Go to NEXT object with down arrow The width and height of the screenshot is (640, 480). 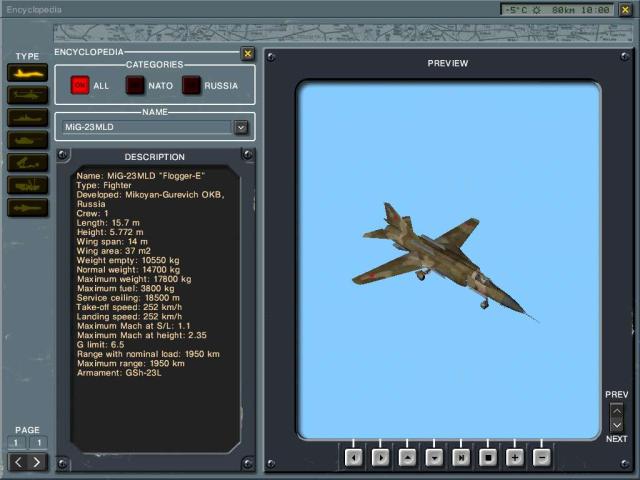point(617,425)
